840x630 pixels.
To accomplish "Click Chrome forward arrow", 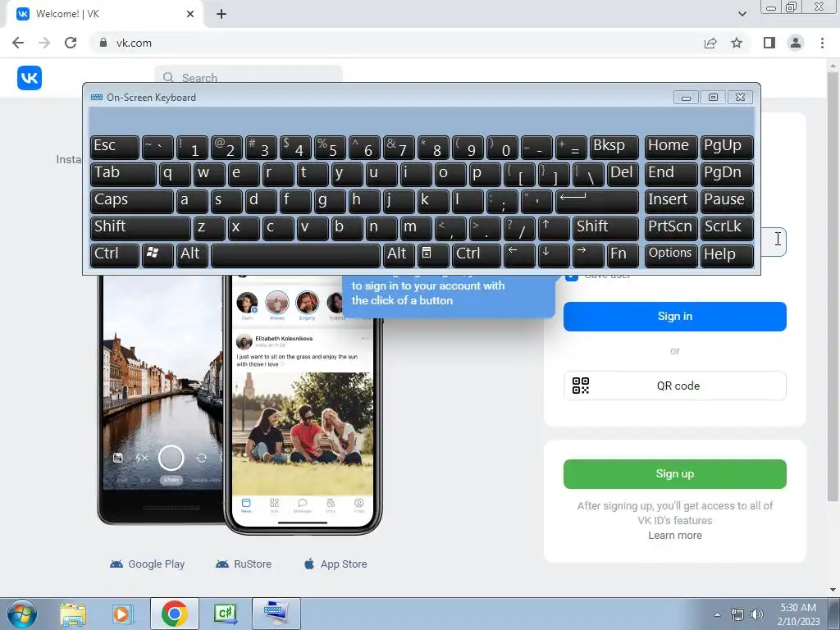I will point(44,43).
